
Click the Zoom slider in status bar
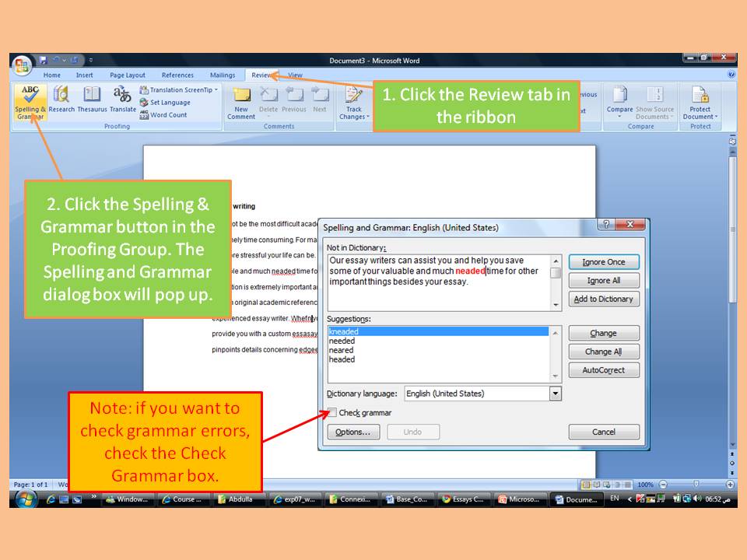coord(696,485)
